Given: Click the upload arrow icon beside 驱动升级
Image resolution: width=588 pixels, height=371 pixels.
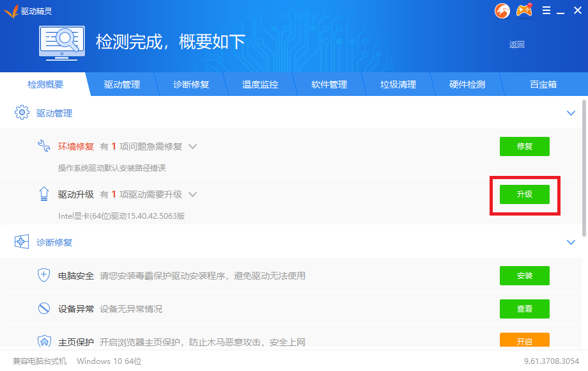Looking at the screenshot, I should click(43, 194).
